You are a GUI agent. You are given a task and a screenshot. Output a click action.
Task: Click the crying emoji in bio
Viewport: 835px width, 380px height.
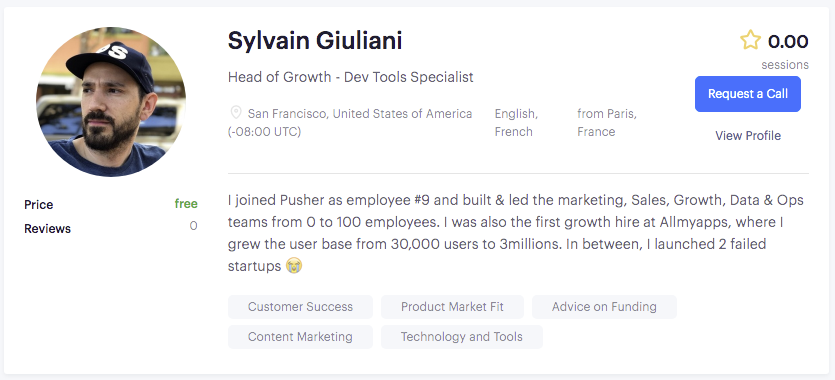[293, 266]
